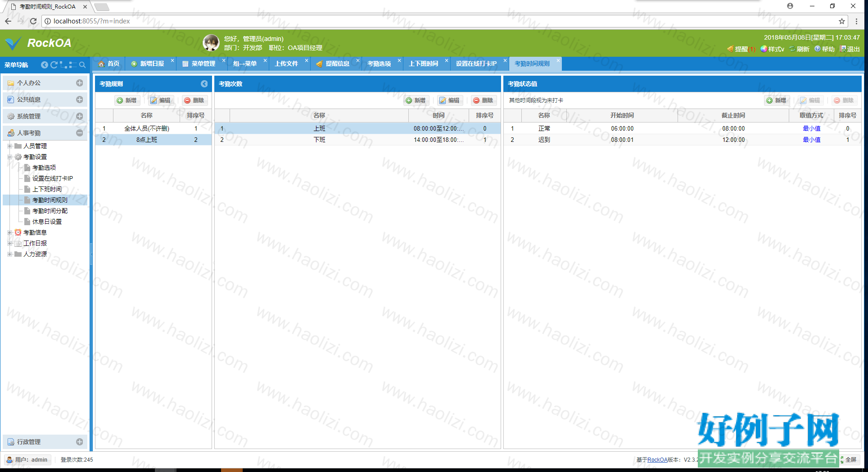The width and height of the screenshot is (868, 472).
Task: Click the tree expand-all icon in 菜单导航
Action: point(63,65)
